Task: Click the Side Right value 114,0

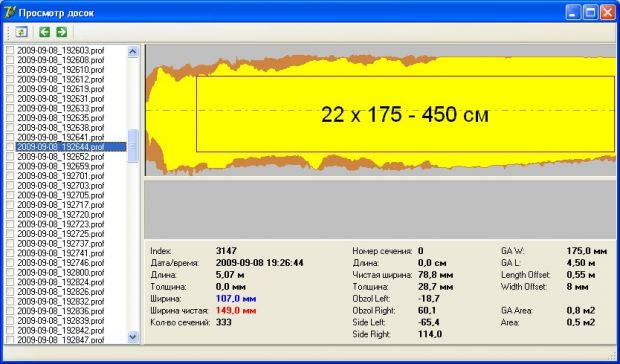Action: [x=430, y=334]
